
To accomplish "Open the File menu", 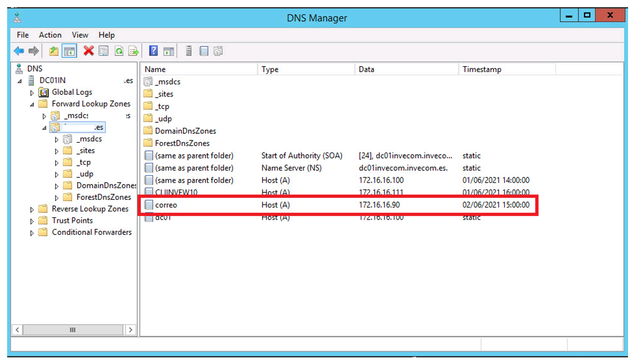I will pyautogui.click(x=23, y=35).
